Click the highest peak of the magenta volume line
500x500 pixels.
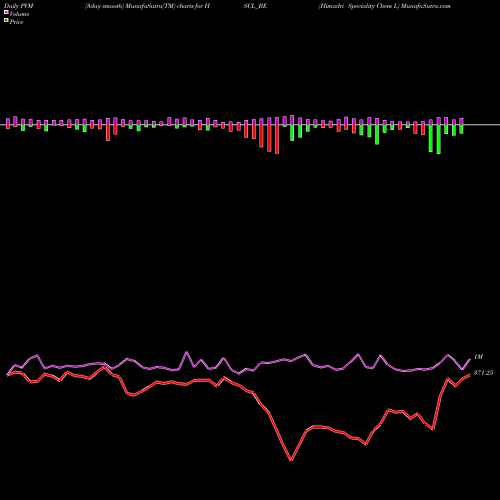[186, 352]
